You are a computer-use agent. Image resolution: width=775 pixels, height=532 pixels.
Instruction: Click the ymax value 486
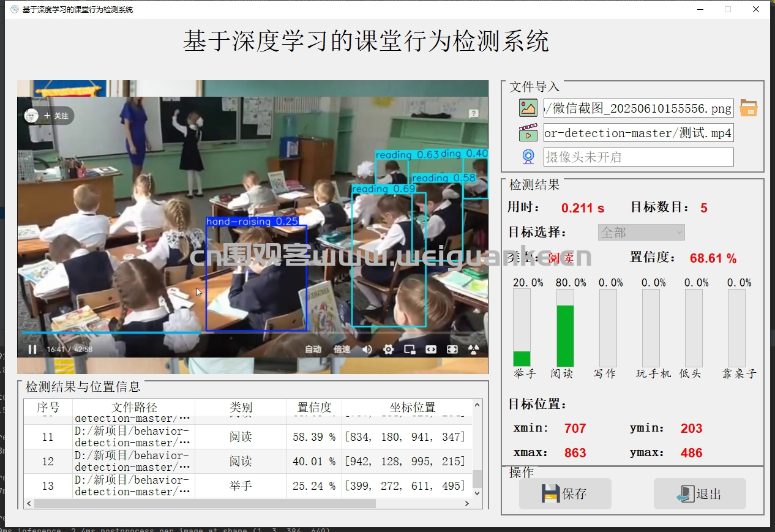click(x=691, y=452)
